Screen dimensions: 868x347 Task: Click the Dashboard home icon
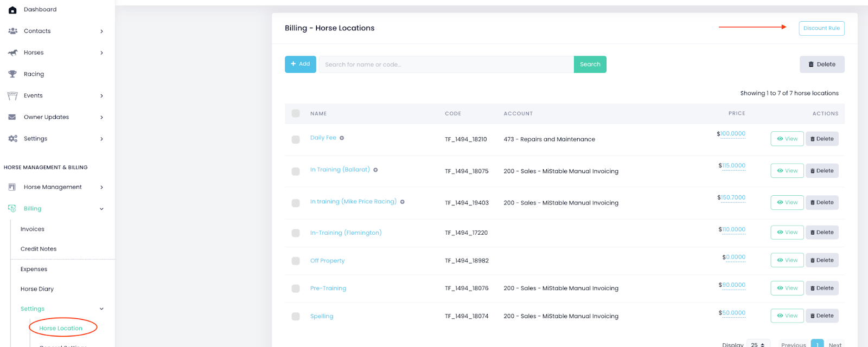pyautogui.click(x=12, y=10)
